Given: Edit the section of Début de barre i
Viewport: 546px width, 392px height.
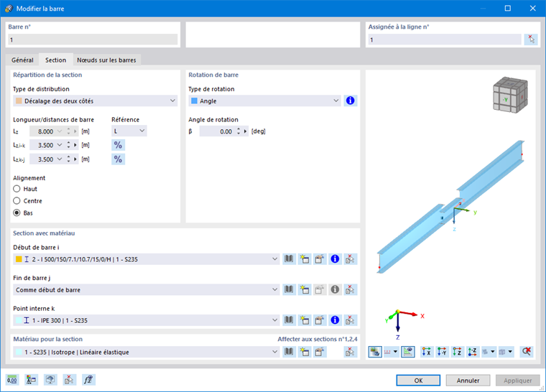Looking at the screenshot, I should point(319,259).
